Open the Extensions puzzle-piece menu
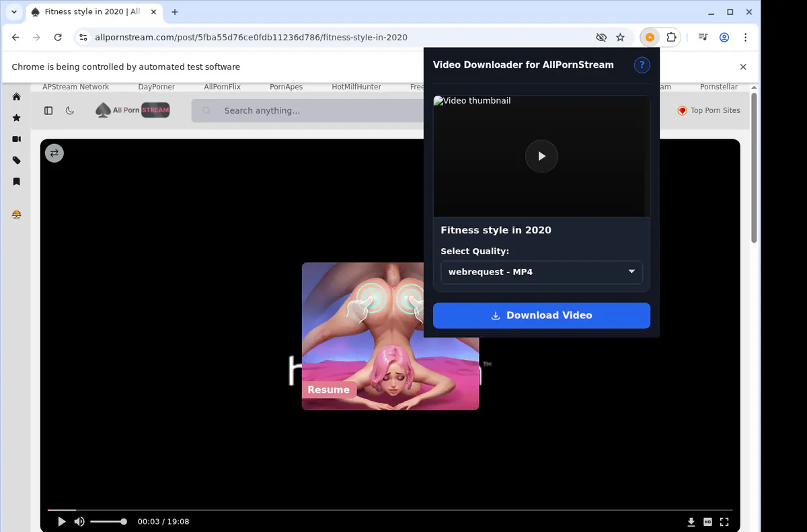 pyautogui.click(x=671, y=38)
